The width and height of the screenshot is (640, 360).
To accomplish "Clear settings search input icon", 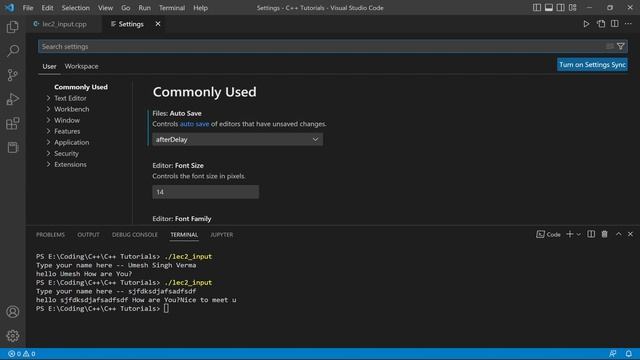I will point(609,47).
